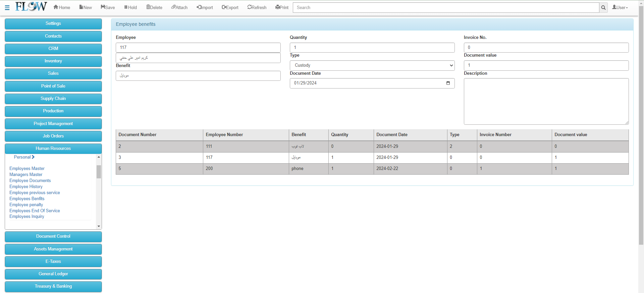Go to Employees End Of Service
This screenshot has height=293, width=644.
click(35, 211)
